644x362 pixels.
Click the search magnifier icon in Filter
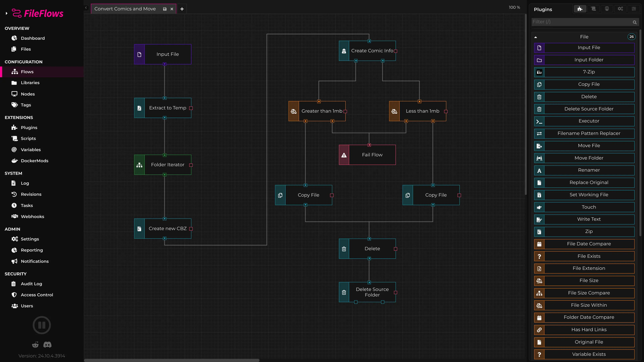635,22
